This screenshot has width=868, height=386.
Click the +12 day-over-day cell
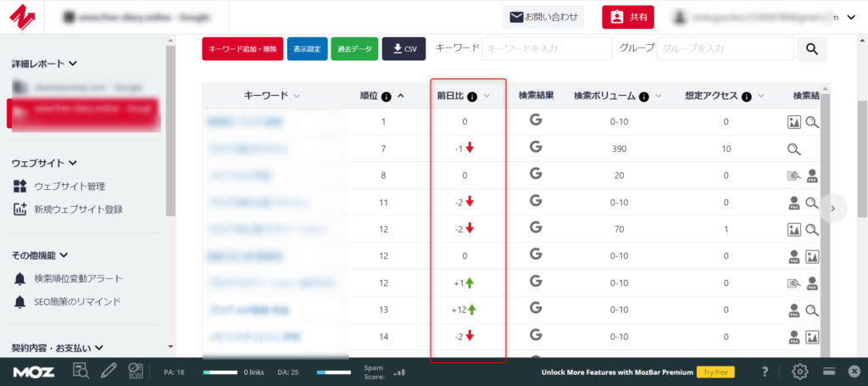[x=464, y=310]
